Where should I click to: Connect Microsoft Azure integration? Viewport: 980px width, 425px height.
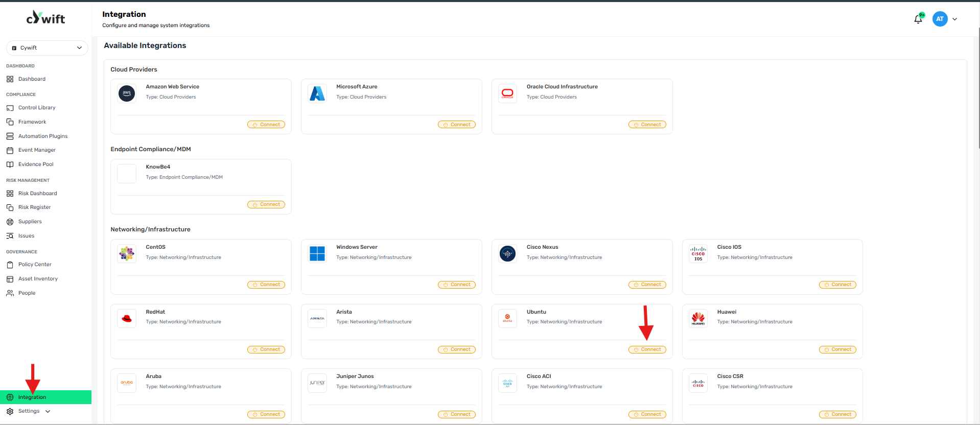[x=457, y=125]
